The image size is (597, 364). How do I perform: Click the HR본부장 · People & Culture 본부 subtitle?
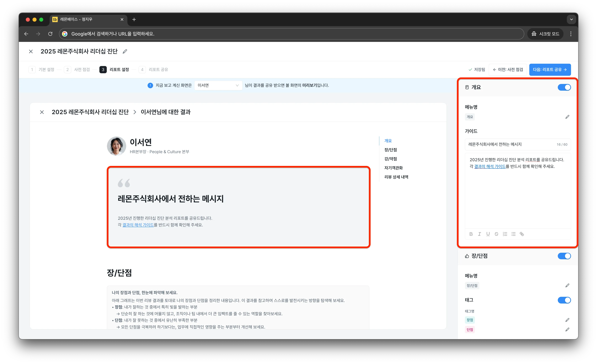(x=159, y=152)
